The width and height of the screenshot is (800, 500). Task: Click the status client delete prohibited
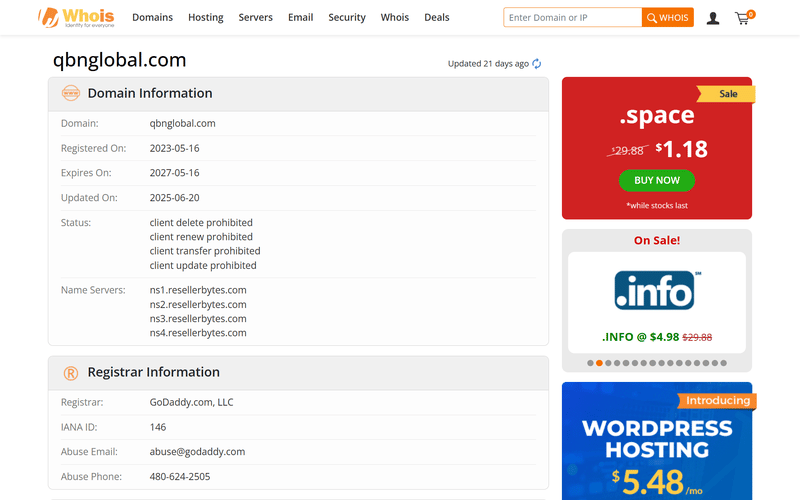click(201, 223)
